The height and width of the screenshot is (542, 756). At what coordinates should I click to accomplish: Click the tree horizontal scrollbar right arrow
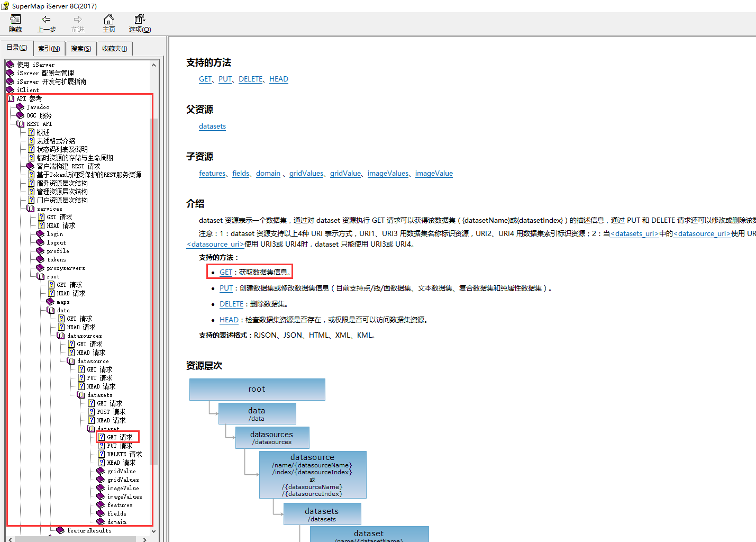144,539
